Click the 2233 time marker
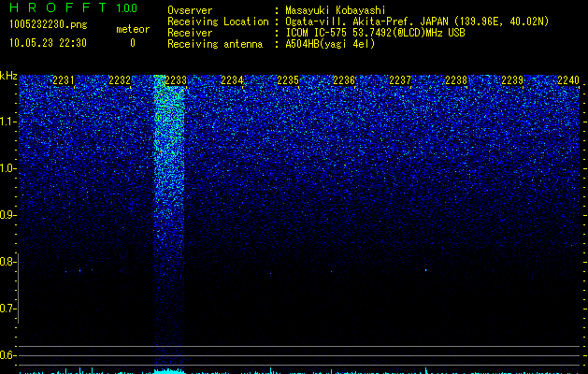The height and width of the screenshot is (374, 588). (176, 80)
